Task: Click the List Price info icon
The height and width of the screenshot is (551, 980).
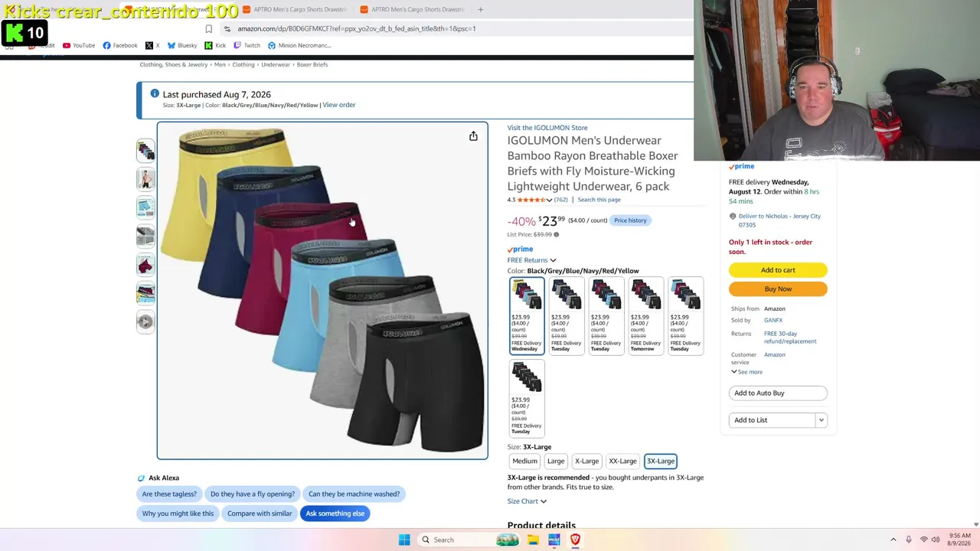Action: coord(556,234)
